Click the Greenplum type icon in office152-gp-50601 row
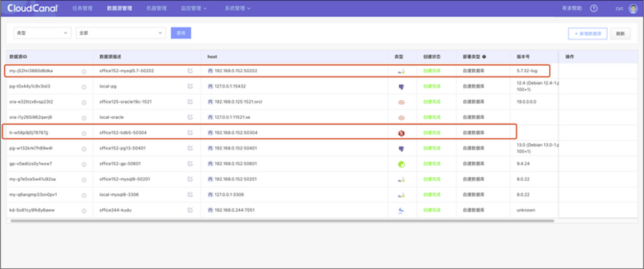Screen dimensions: 644x269 pos(401,164)
